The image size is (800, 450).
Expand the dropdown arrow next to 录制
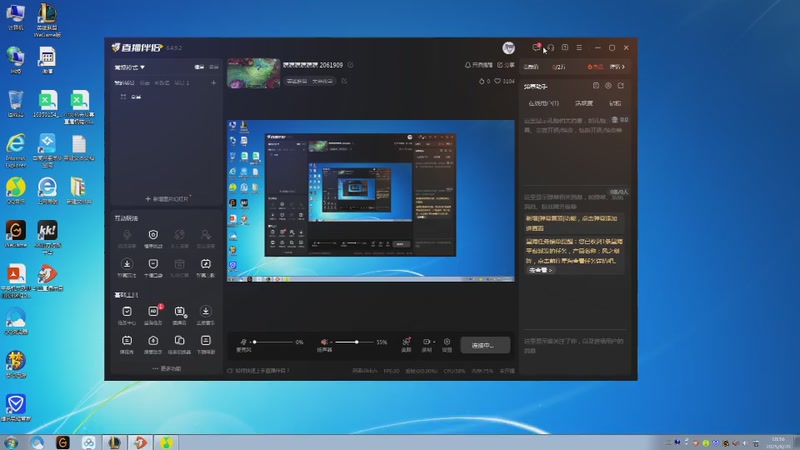(434, 341)
